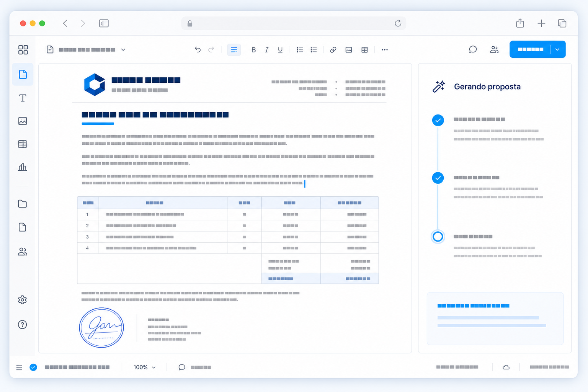588x392 pixels.
Task: Click the blue primary action button
Action: (530, 49)
